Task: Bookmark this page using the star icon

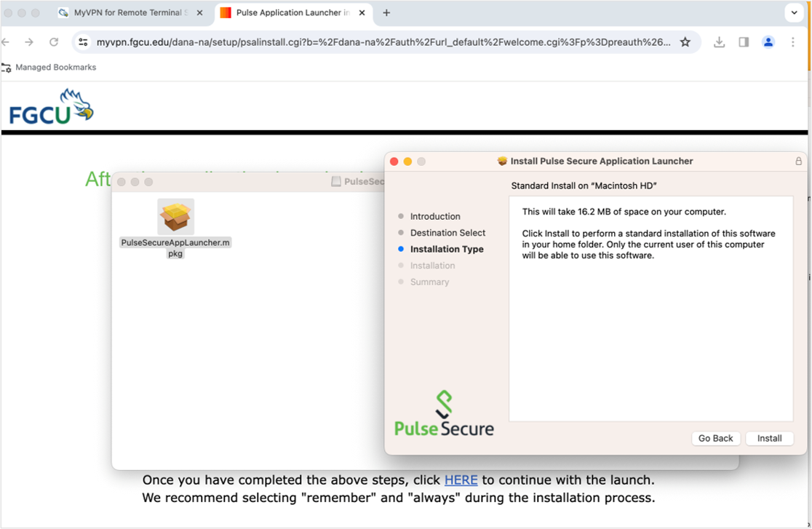Action: click(x=685, y=41)
